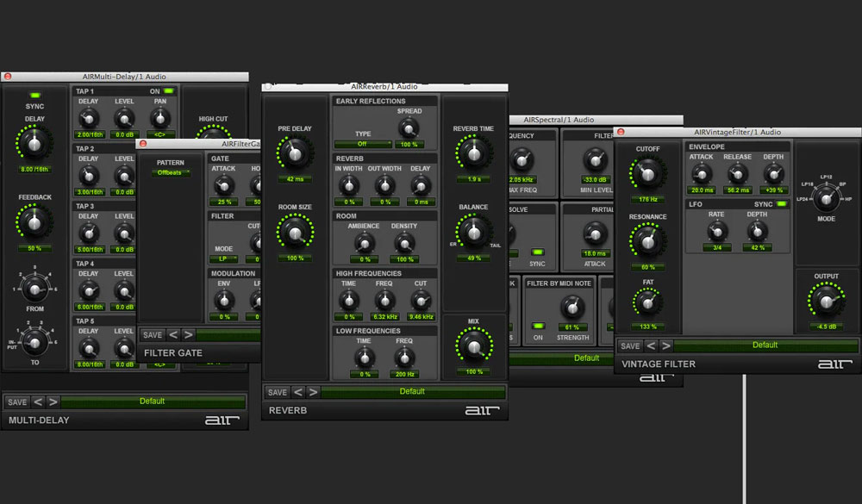Click the AIR logo in Vintage Filter
This screenshot has width=862, height=504.
[x=834, y=364]
